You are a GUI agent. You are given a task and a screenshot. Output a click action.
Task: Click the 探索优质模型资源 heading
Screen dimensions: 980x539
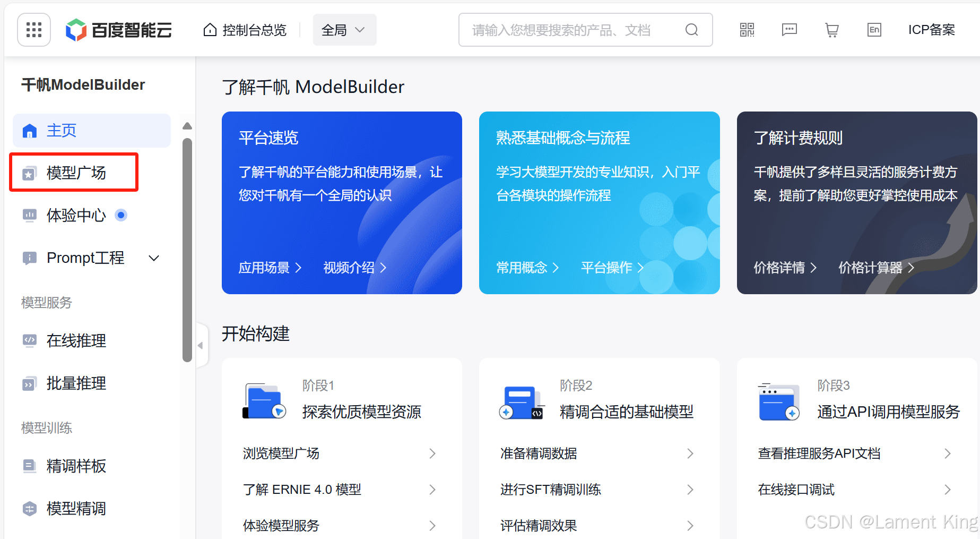point(362,412)
